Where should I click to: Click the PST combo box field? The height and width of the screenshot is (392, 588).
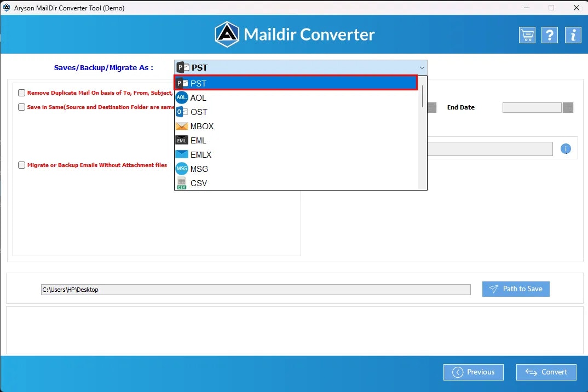301,67
